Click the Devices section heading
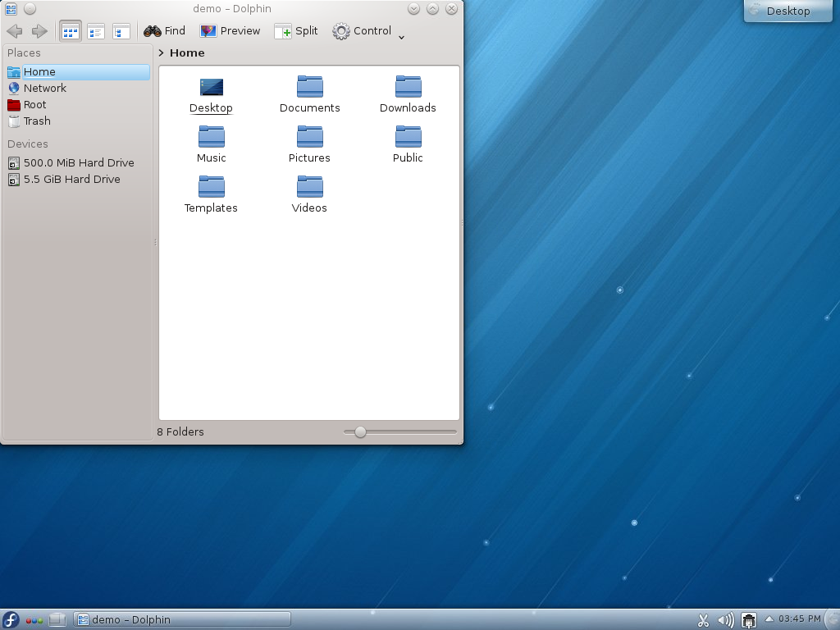 click(x=28, y=144)
